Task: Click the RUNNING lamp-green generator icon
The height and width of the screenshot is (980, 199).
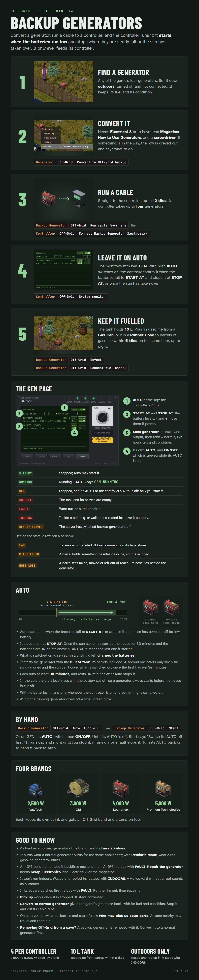Action: (171, 607)
